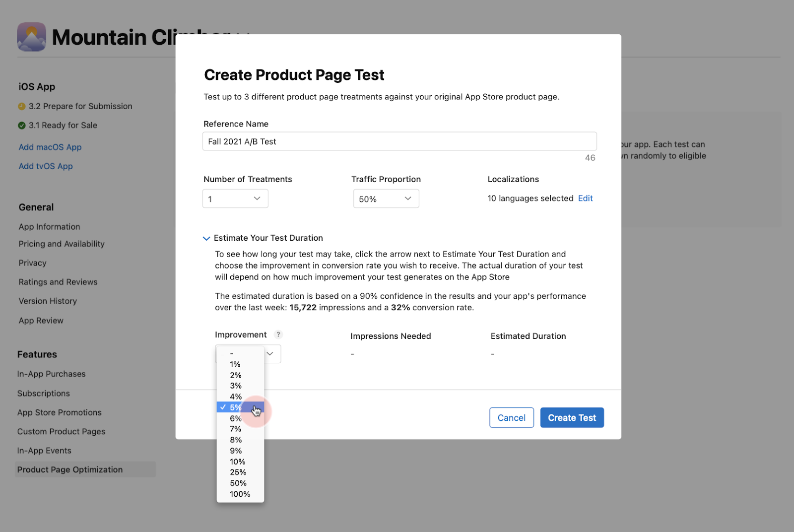Choose 25% improvement option
This screenshot has width=794, height=532.
(238, 472)
